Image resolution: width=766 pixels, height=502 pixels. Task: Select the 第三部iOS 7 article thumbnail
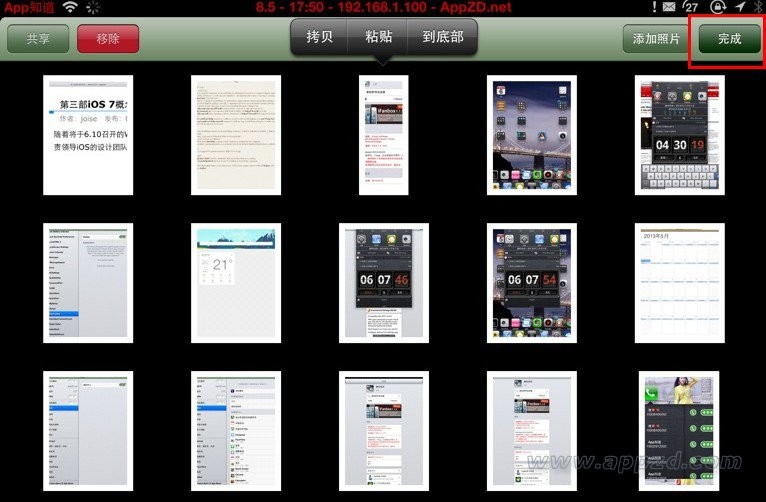pyautogui.click(x=88, y=135)
